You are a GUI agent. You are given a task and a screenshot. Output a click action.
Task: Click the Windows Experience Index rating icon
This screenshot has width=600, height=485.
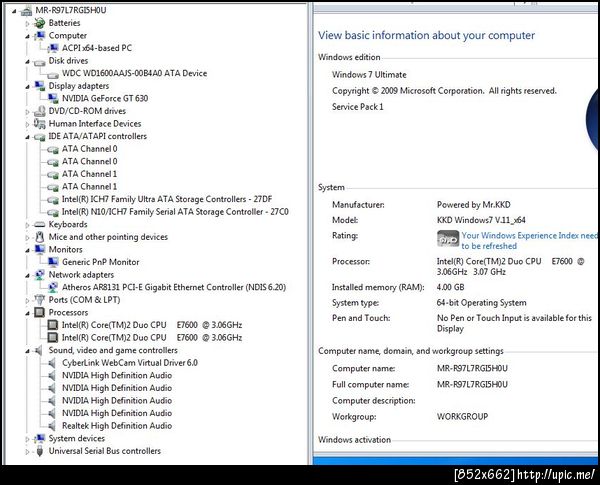coord(448,239)
